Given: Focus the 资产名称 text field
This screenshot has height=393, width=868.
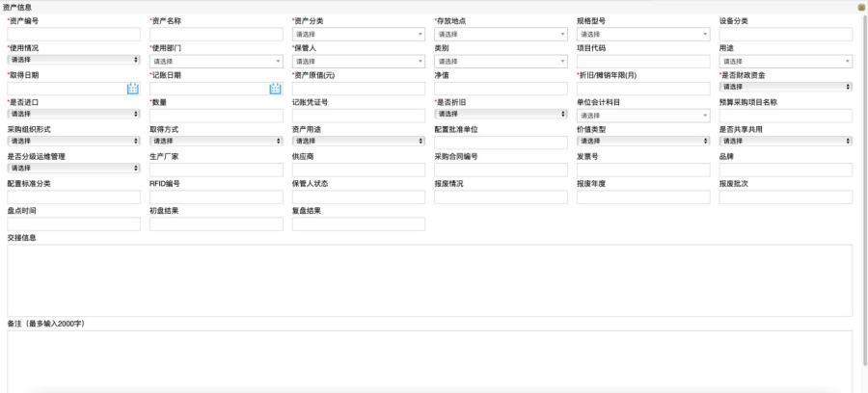Looking at the screenshot, I should point(215,34).
